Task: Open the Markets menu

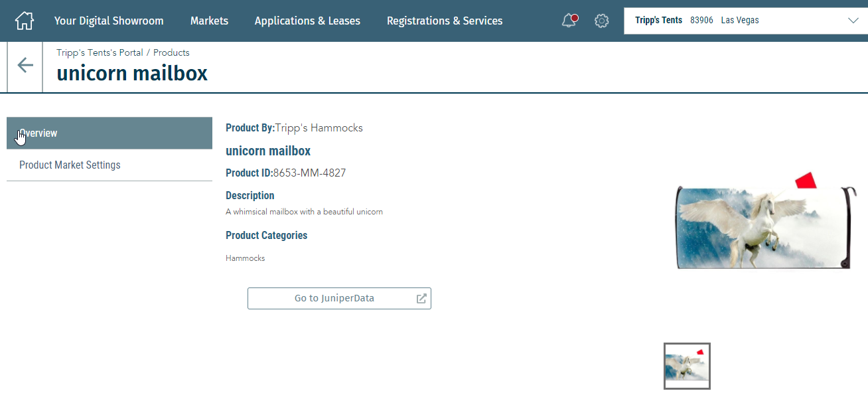Action: click(209, 21)
